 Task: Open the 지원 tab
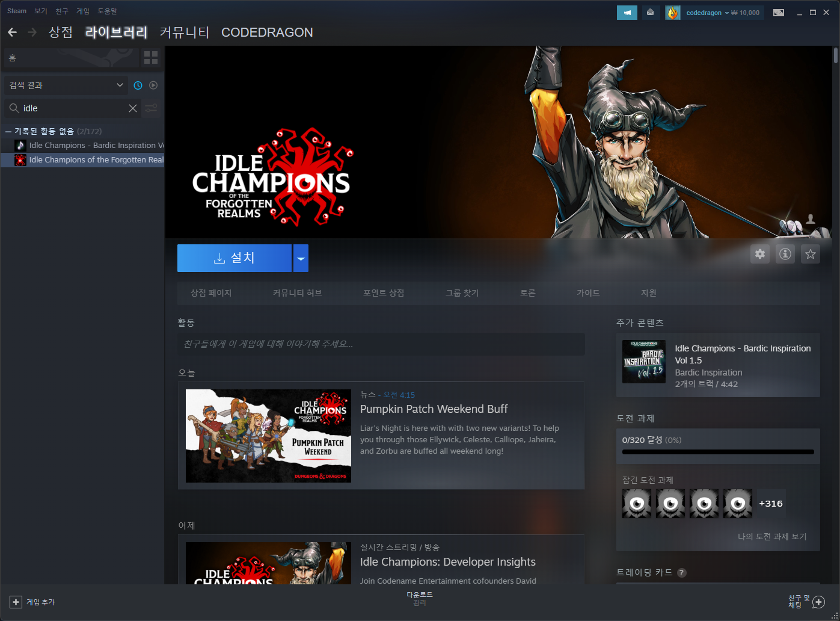(649, 293)
